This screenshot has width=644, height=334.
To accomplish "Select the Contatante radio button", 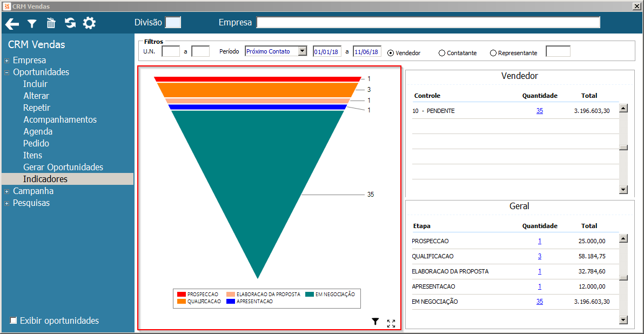I will (x=442, y=53).
